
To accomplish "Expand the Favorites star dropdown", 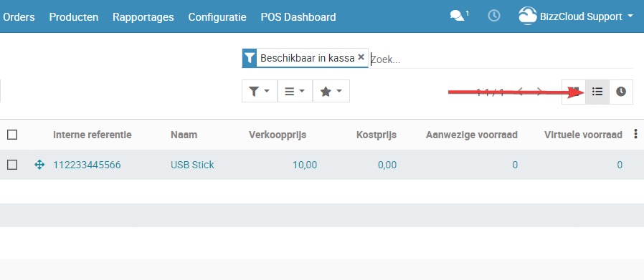I will coord(331,91).
